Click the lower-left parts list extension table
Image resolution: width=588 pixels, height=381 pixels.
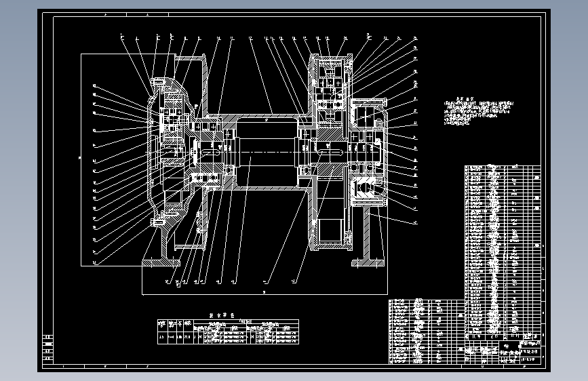[x=427, y=332]
